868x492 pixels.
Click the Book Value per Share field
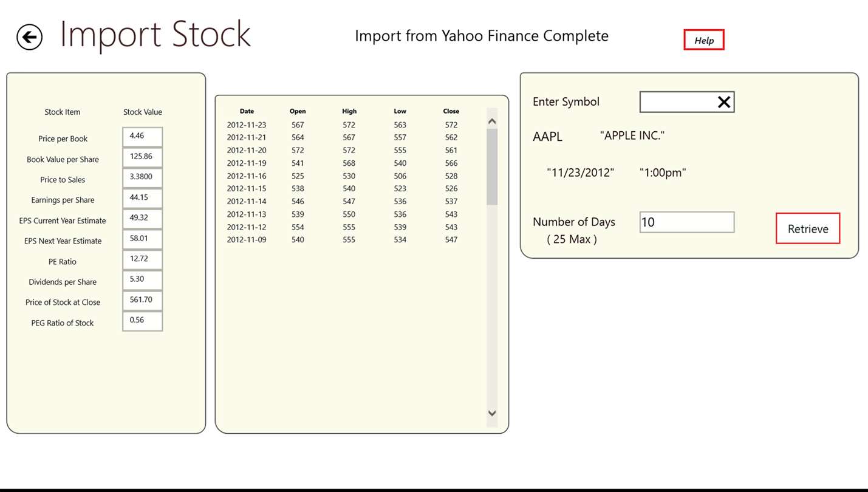(x=143, y=157)
